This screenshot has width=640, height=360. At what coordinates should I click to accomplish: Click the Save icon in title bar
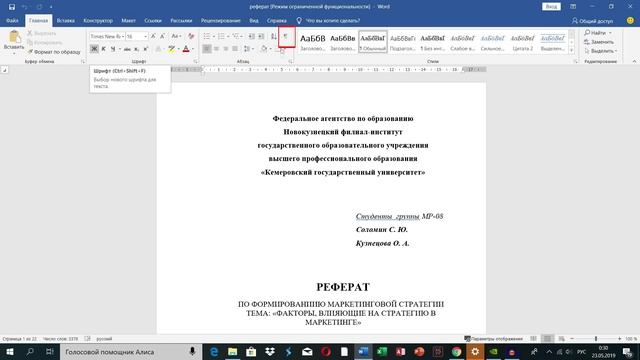[12, 7]
